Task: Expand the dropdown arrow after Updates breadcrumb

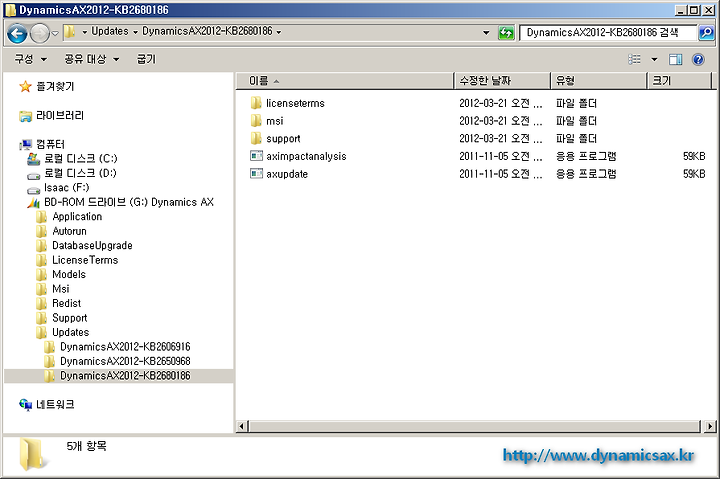Action: tap(135, 32)
